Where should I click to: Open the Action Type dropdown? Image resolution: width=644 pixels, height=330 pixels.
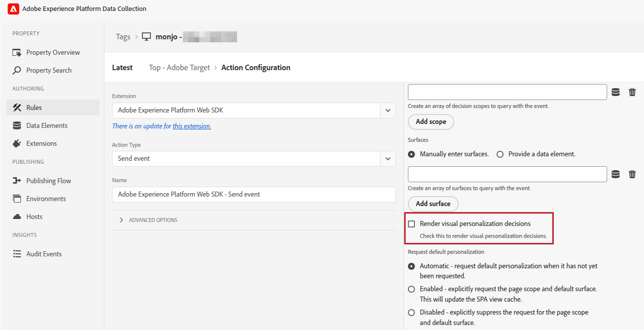tap(387, 159)
